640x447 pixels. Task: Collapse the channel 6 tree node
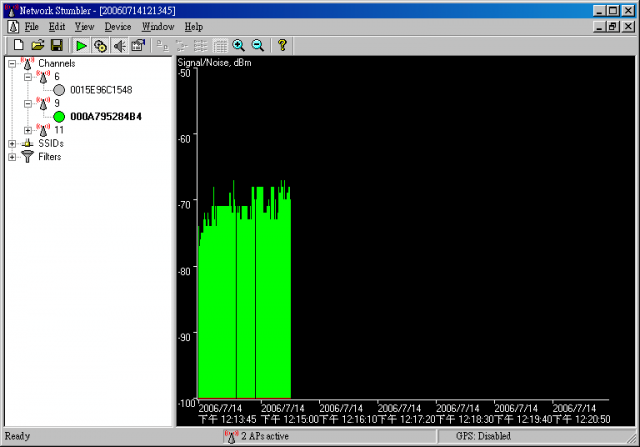[27, 76]
